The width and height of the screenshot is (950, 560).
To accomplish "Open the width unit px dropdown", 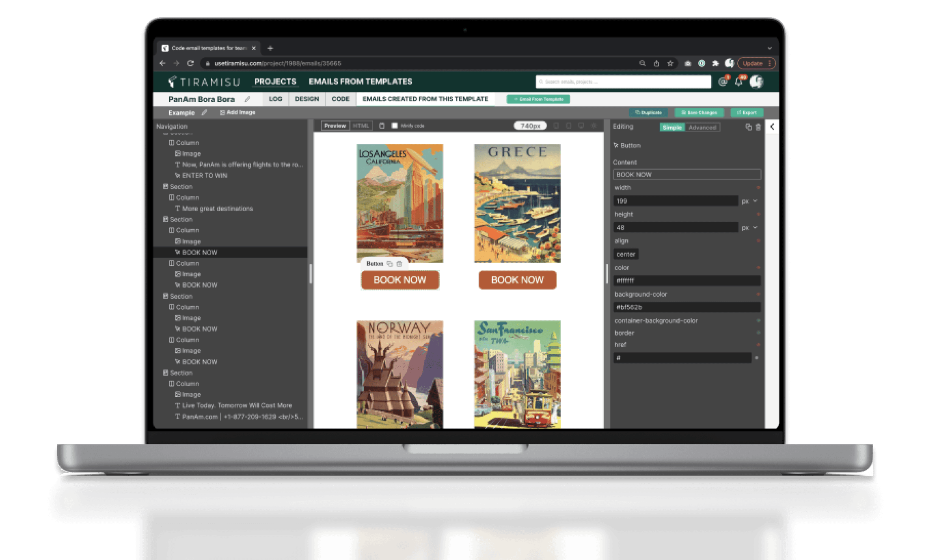I will click(749, 201).
